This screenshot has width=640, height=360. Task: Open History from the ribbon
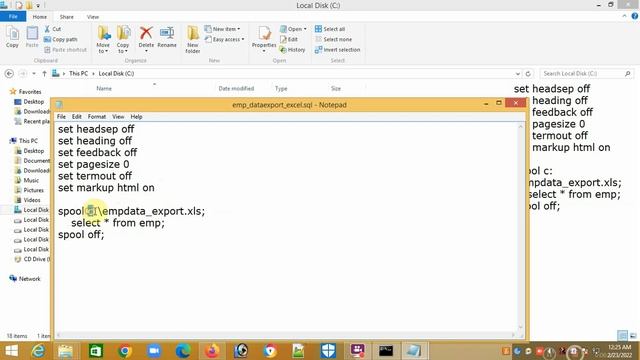pos(292,49)
